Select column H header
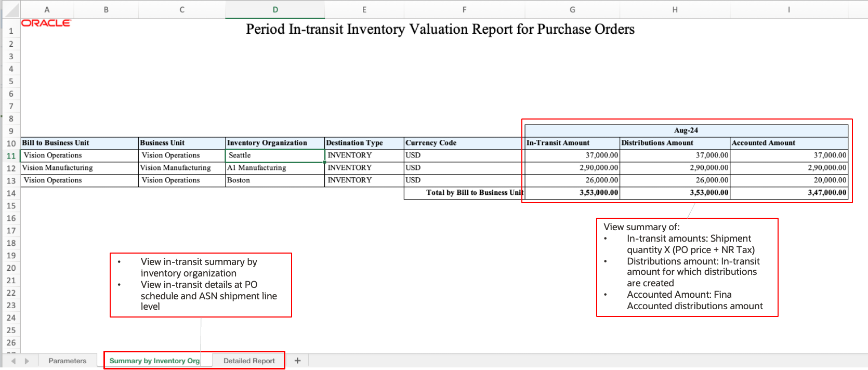Screen dimensions: 868x370 pyautogui.click(x=675, y=9)
